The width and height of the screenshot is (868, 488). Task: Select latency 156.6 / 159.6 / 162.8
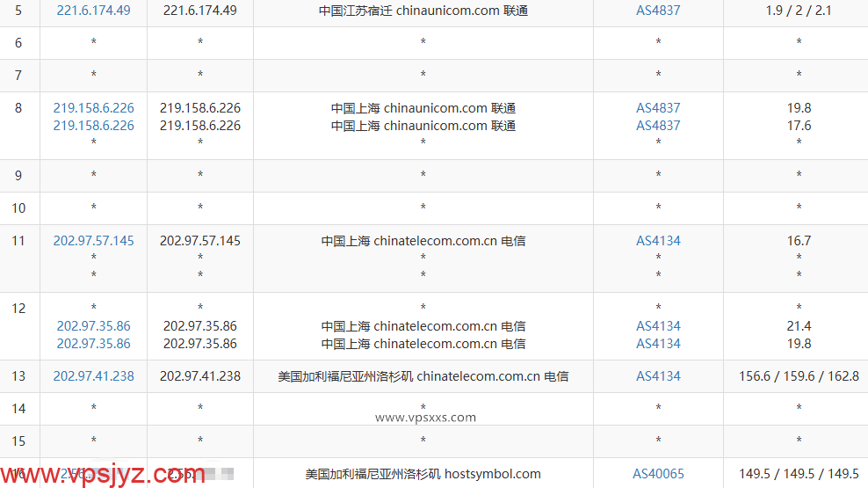point(799,376)
